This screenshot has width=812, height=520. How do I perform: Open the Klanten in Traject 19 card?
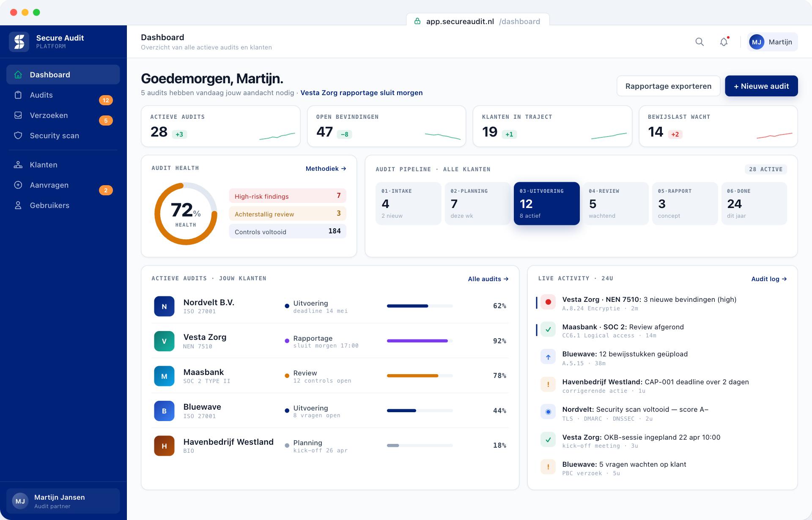pyautogui.click(x=552, y=126)
